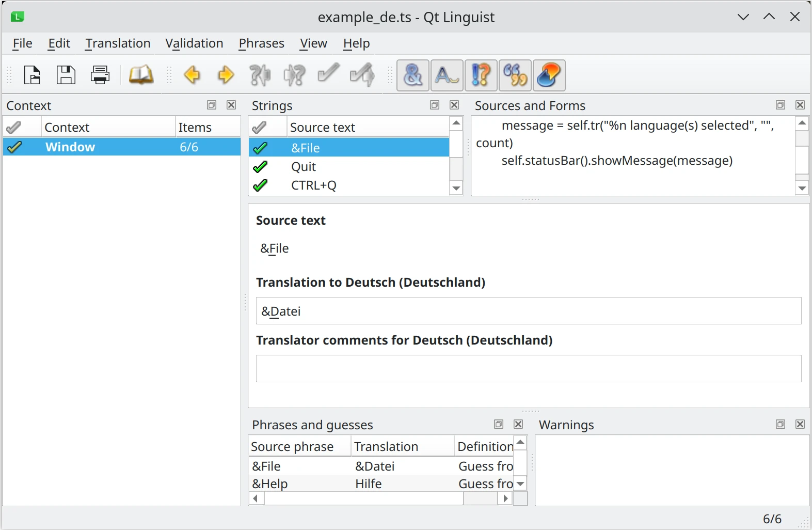Click the Open file toolbar icon

click(32, 75)
